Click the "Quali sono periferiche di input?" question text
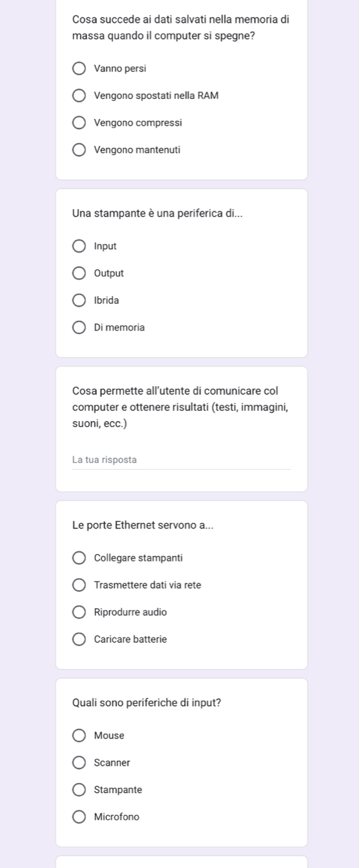Image resolution: width=359 pixels, height=868 pixels. tap(146, 702)
